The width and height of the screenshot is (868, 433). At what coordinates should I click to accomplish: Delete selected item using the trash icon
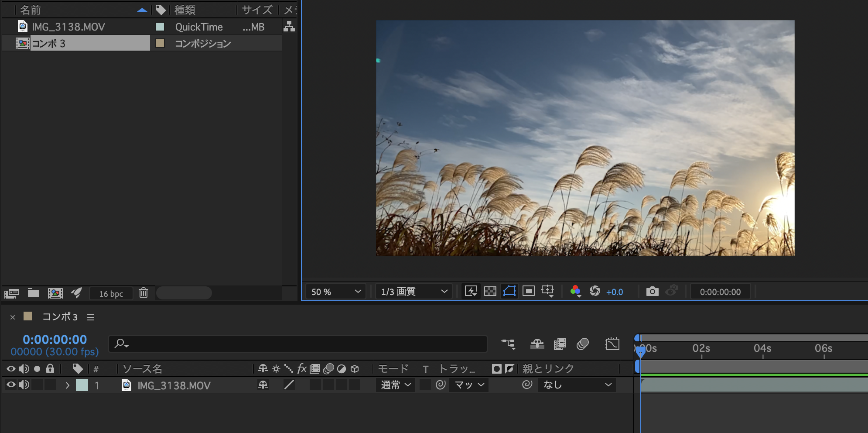144,293
